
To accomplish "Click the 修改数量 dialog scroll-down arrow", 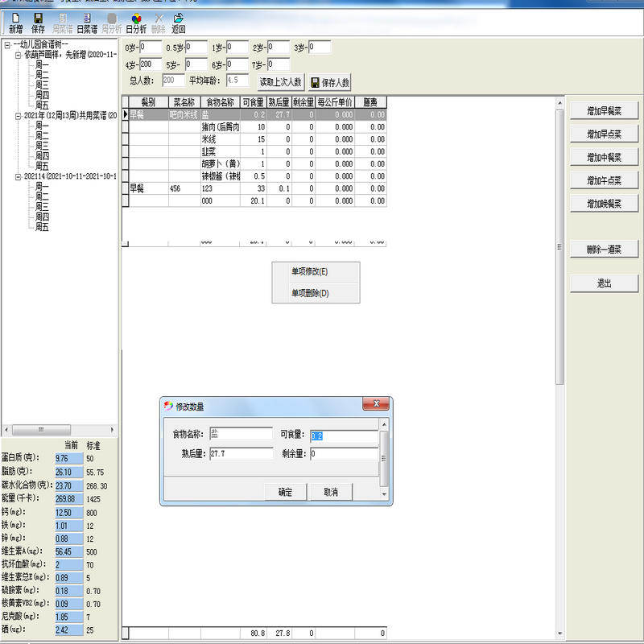I will point(384,494).
